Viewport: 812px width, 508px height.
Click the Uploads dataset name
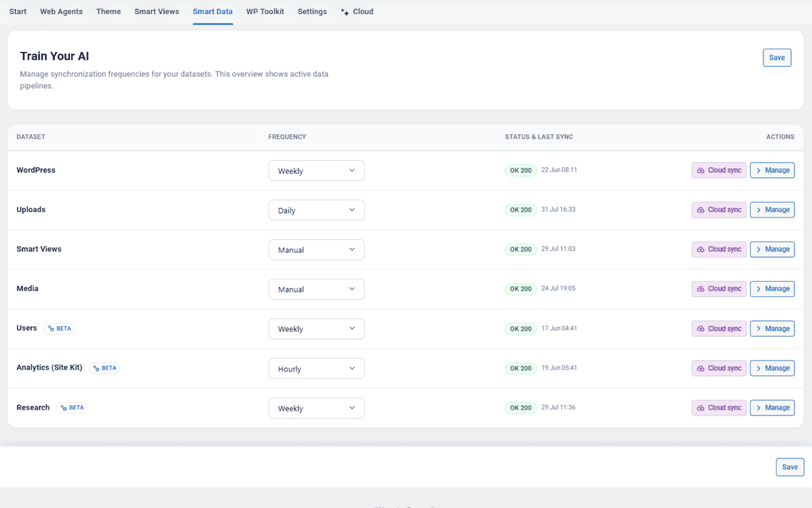(x=31, y=209)
